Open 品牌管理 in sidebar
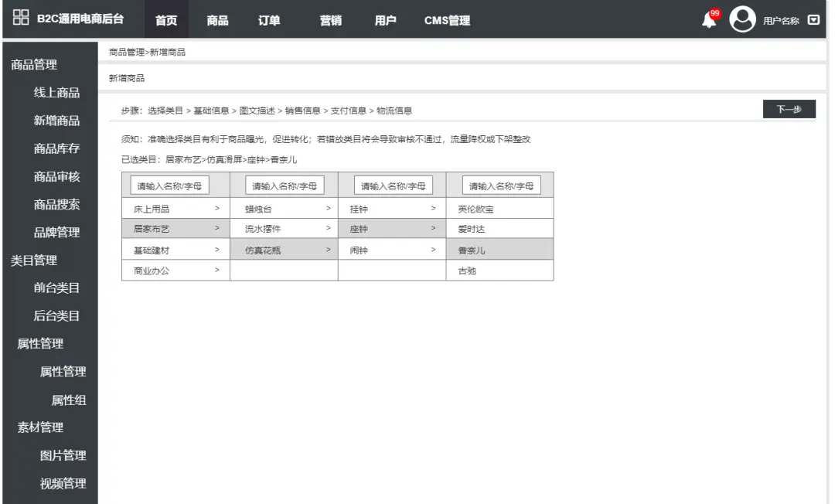Viewport: 835px width, 504px height. click(56, 233)
